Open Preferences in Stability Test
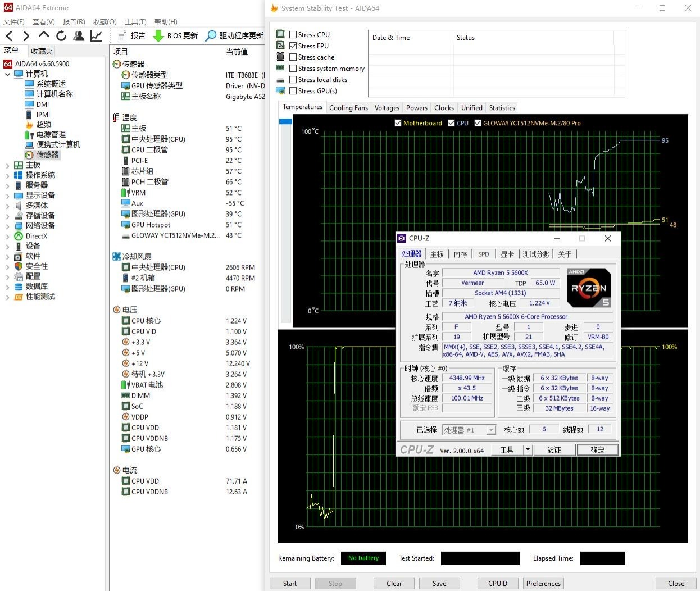 [543, 583]
